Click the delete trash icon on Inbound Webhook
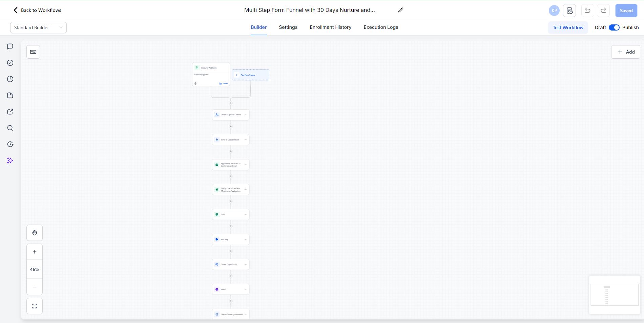Image resolution: width=644 pixels, height=323 pixels. pyautogui.click(x=196, y=83)
